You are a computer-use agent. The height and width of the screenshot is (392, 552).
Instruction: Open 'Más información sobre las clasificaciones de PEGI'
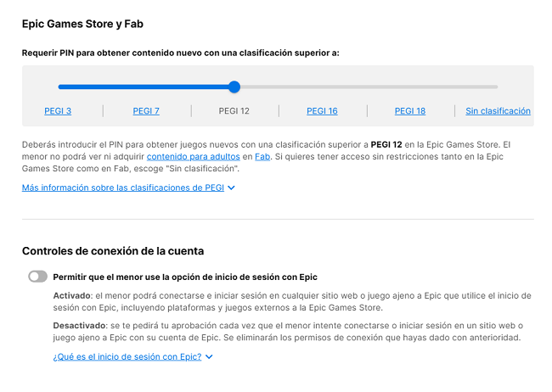click(123, 188)
